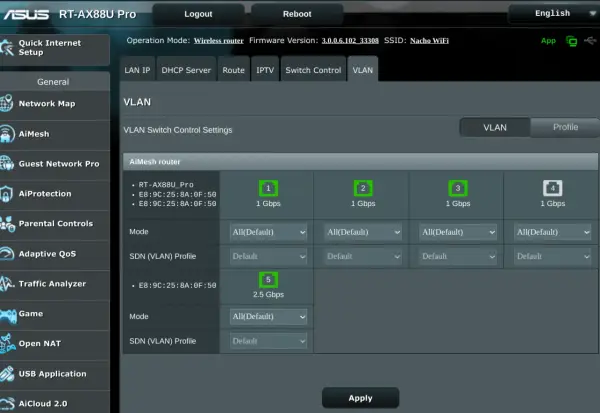
Task: Click the Game controller icon
Action: (8, 315)
